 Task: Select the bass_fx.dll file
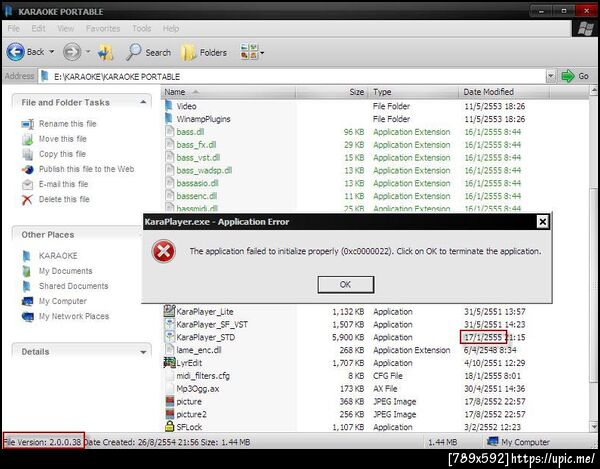[x=196, y=145]
